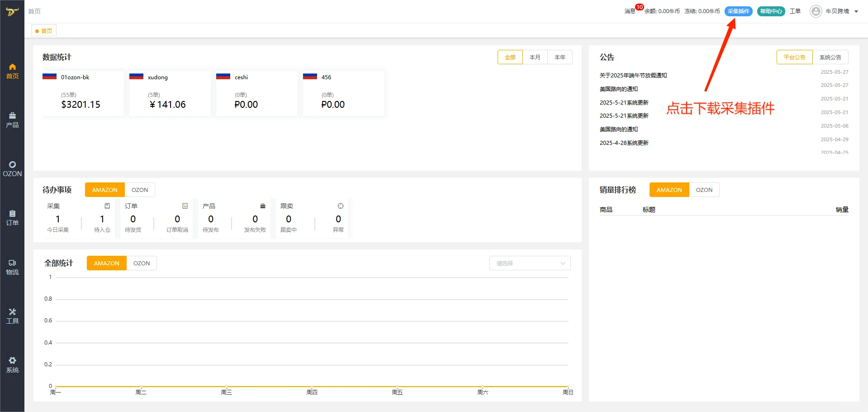Image resolution: width=868 pixels, height=412 pixels.
Task: Click the 余额: 0.00牛币 balance
Action: coord(662,11)
